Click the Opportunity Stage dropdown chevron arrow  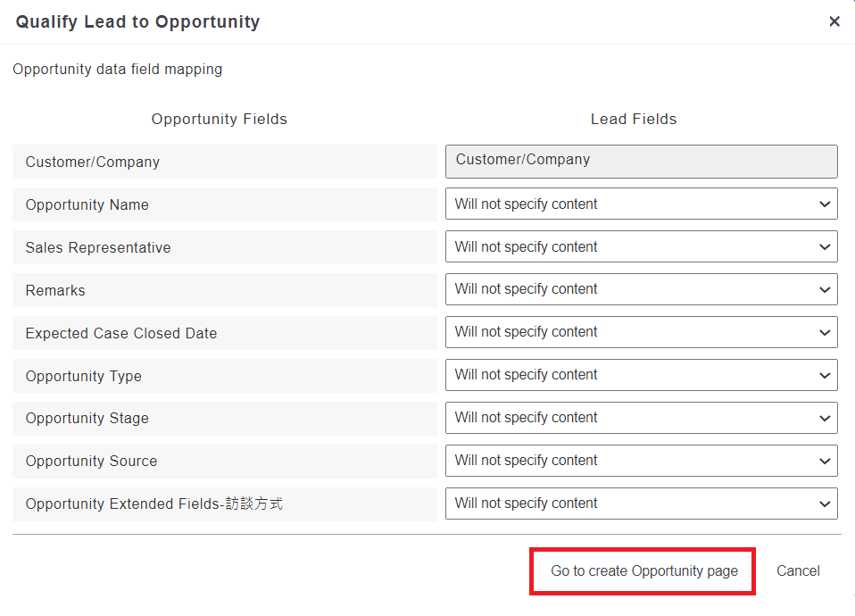pos(824,418)
